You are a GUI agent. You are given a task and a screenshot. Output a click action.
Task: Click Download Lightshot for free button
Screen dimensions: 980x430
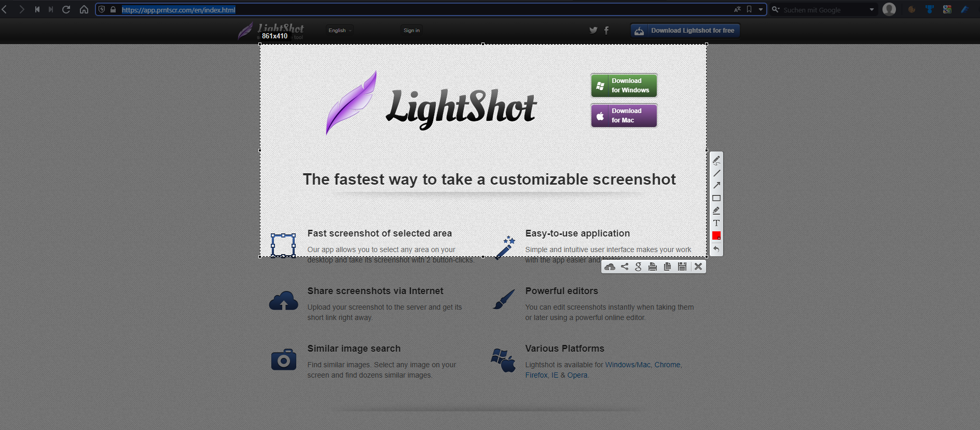[685, 31]
